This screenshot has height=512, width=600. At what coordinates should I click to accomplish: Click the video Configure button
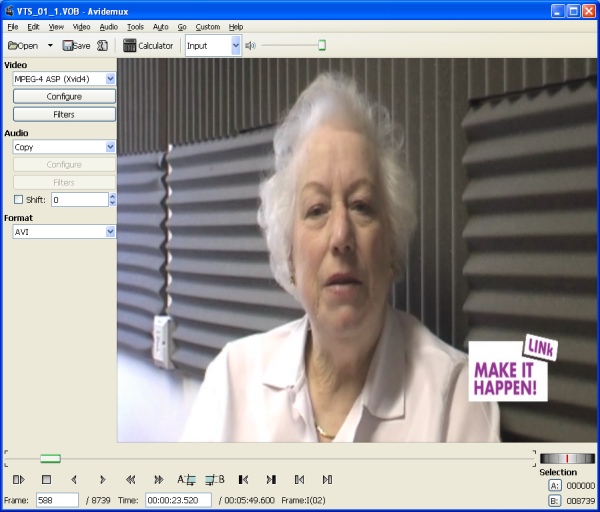pyautogui.click(x=64, y=96)
